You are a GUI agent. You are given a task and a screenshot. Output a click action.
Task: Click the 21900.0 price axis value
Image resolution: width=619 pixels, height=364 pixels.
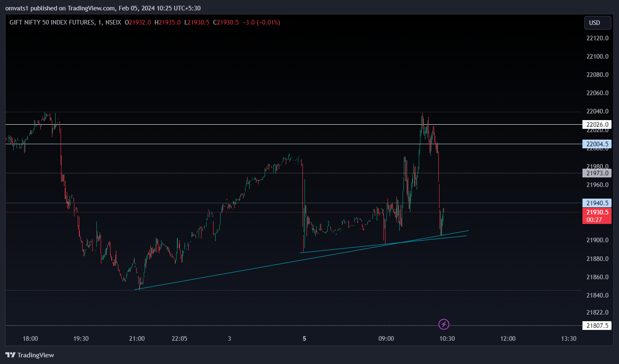point(597,240)
